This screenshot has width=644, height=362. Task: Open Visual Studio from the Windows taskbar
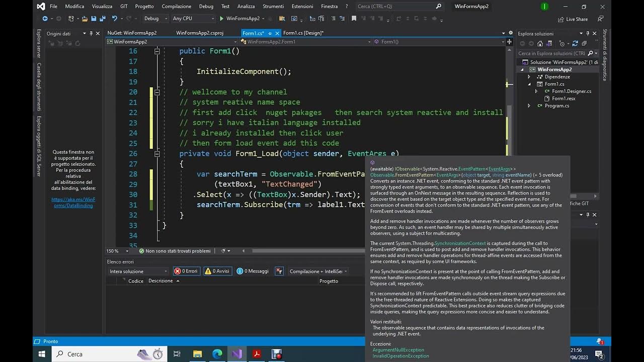(237, 354)
